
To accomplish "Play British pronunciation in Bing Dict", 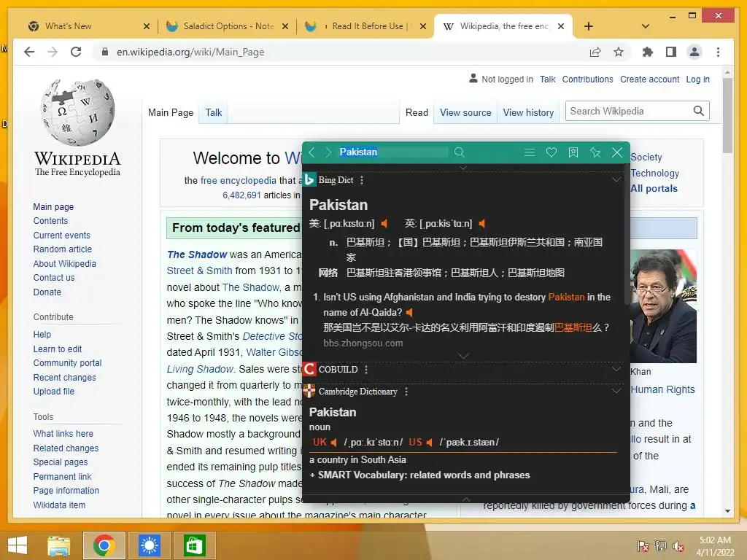I will 482,223.
